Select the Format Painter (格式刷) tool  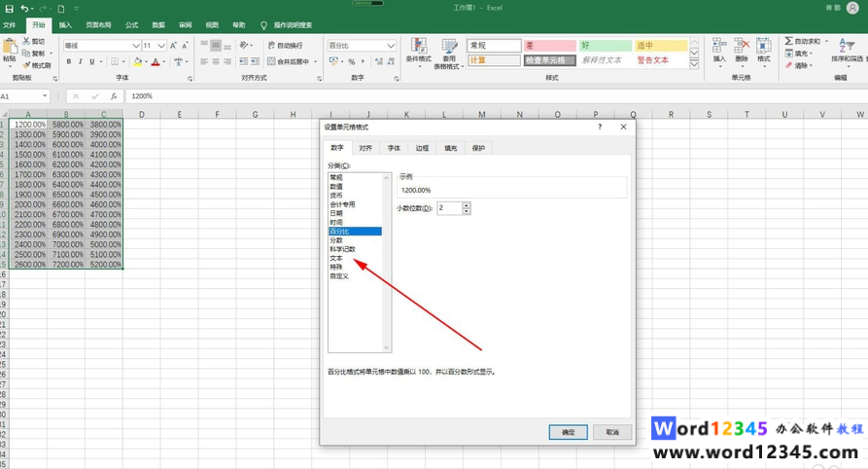click(37, 66)
